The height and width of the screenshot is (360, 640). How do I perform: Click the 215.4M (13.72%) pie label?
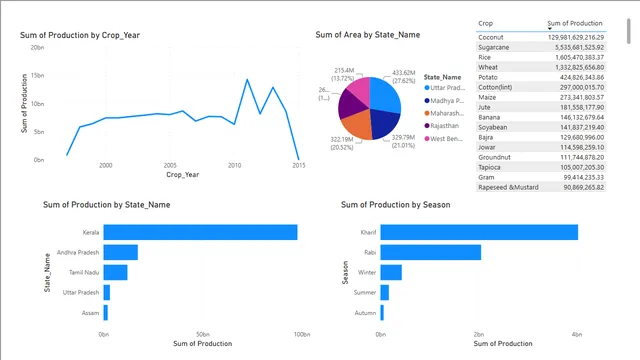[x=344, y=74]
